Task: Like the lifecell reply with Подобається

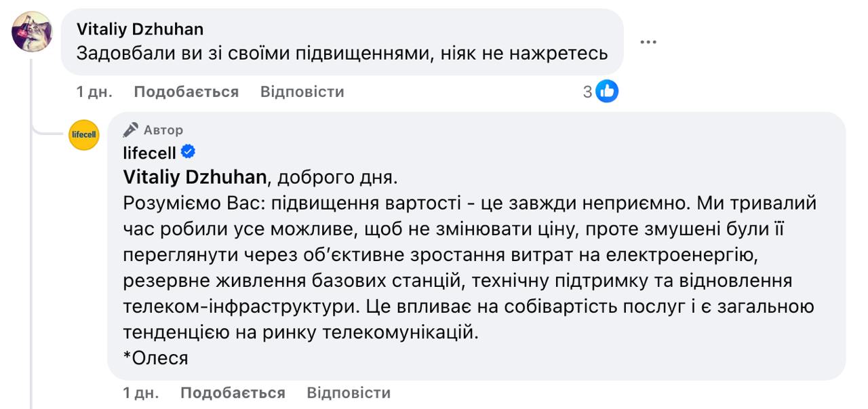Action: (x=233, y=393)
